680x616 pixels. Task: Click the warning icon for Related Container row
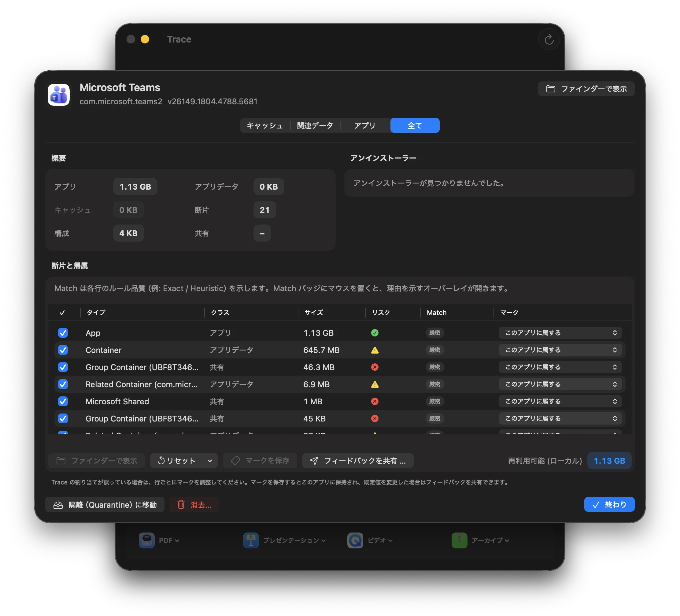coord(375,384)
